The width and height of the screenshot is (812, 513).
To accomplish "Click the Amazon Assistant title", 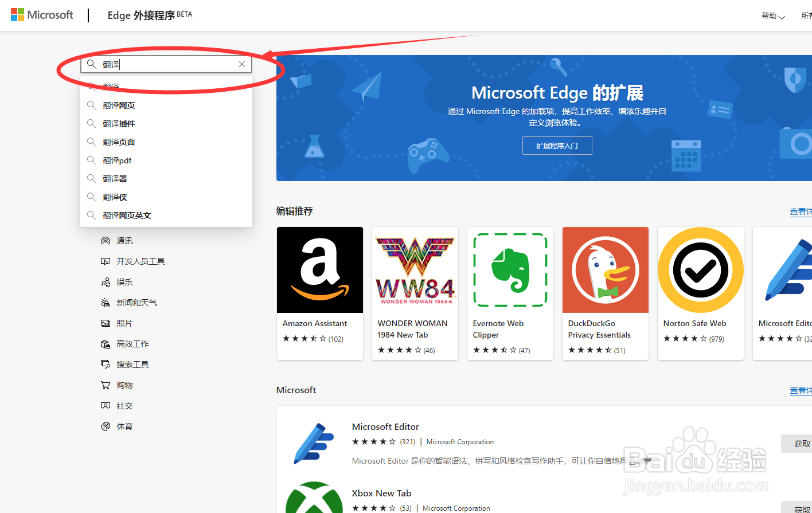I will point(315,323).
